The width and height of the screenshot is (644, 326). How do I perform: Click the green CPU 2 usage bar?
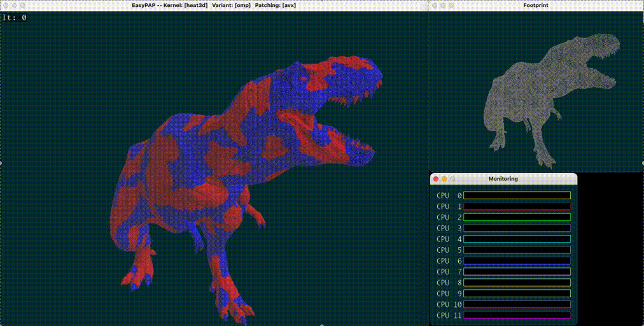coord(517,217)
